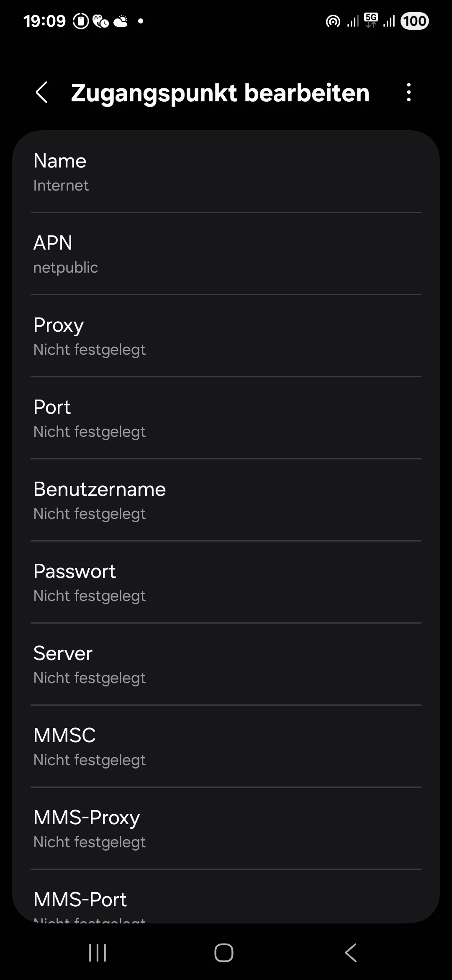This screenshot has width=452, height=980.
Task: Tap the weather icon in status bar
Action: point(121,21)
